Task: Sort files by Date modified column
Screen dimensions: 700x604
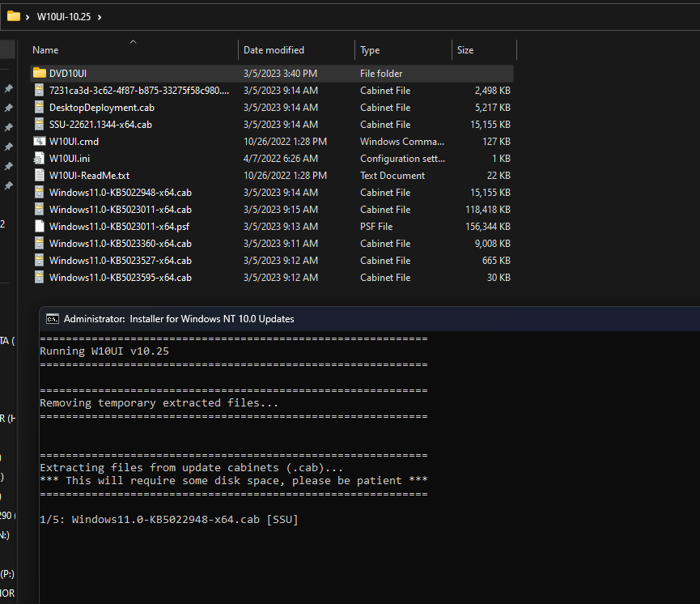Action: tap(274, 50)
